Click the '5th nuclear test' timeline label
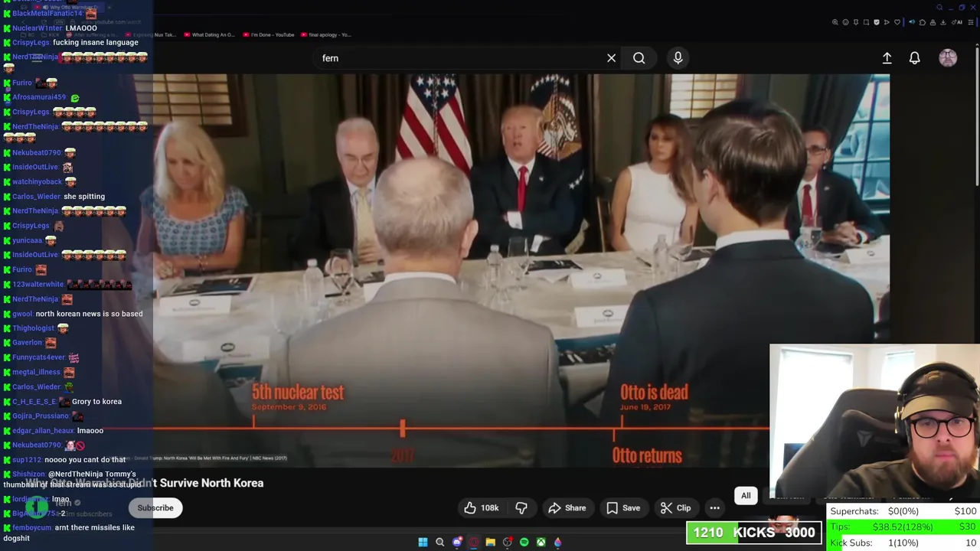 (x=298, y=393)
